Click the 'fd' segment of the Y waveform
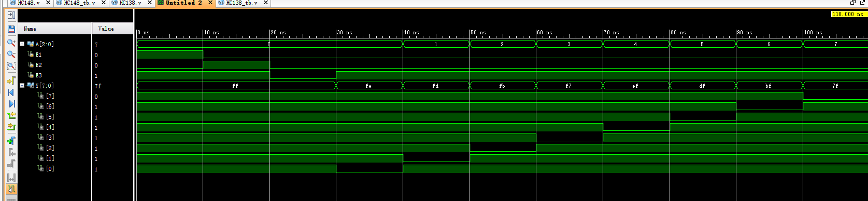 point(436,86)
